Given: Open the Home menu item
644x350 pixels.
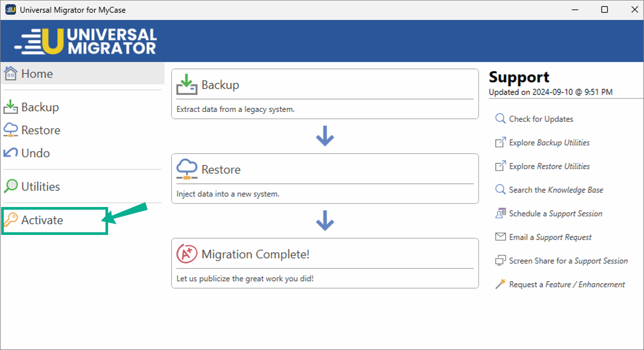Looking at the screenshot, I should (x=83, y=74).
